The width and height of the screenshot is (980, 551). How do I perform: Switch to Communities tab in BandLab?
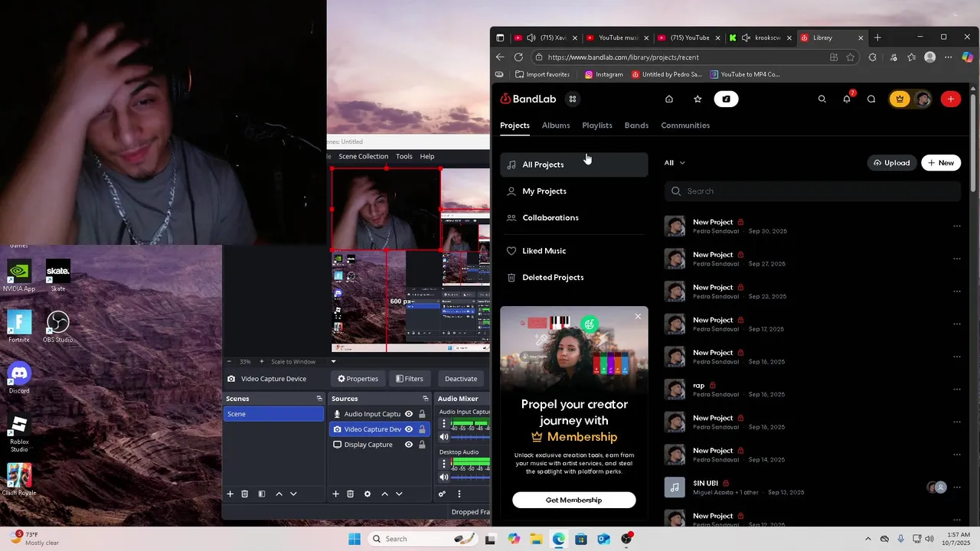pyautogui.click(x=685, y=126)
